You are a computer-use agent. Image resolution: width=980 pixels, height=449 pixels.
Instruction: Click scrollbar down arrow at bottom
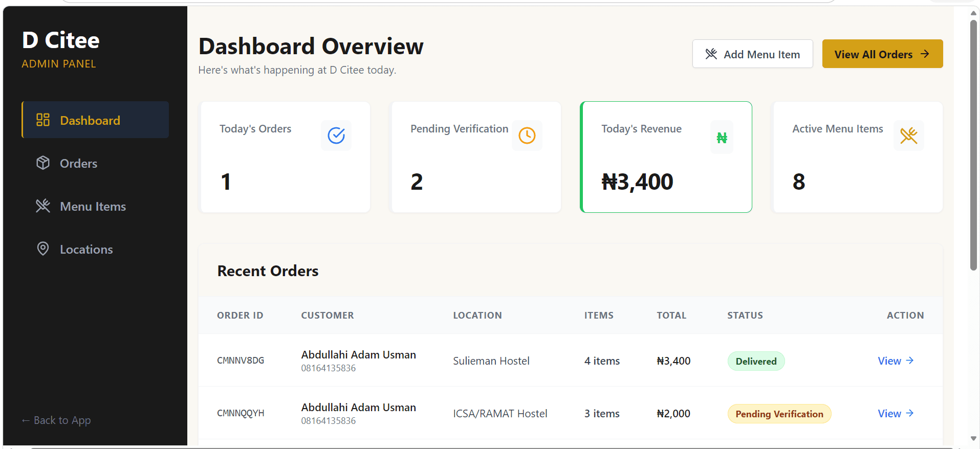pos(973,439)
